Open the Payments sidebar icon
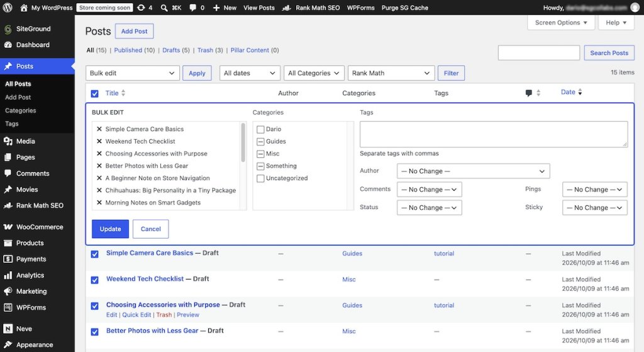This screenshot has width=644, height=352. pos(8,259)
